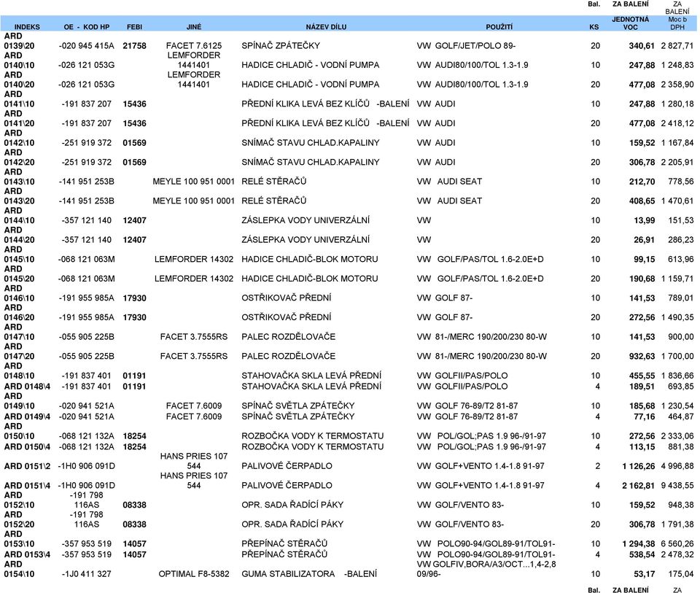
Task: Select PALIVOVÉ ČERPADLO in row 0151\4
Action: click(287, 485)
